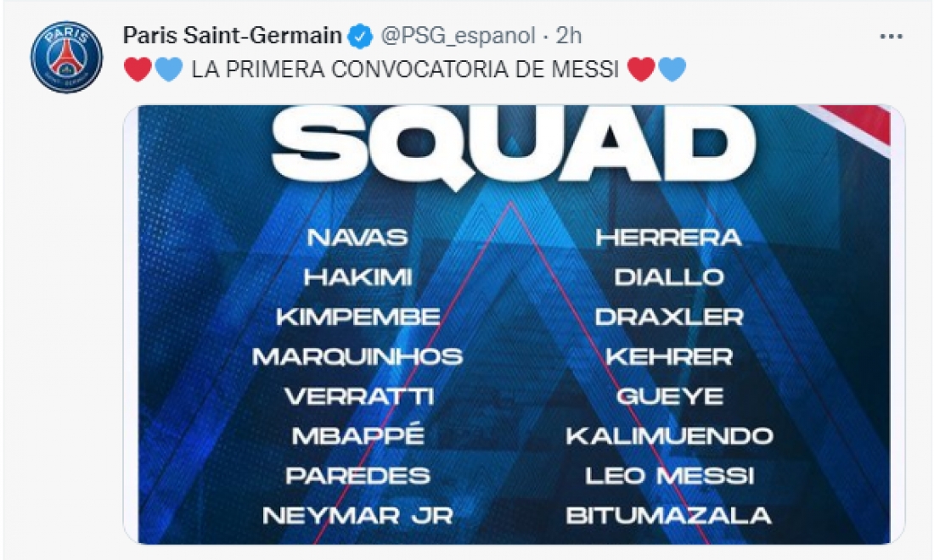The image size is (934, 560).
Task: Click the PSG club logo avatar
Action: click(67, 57)
